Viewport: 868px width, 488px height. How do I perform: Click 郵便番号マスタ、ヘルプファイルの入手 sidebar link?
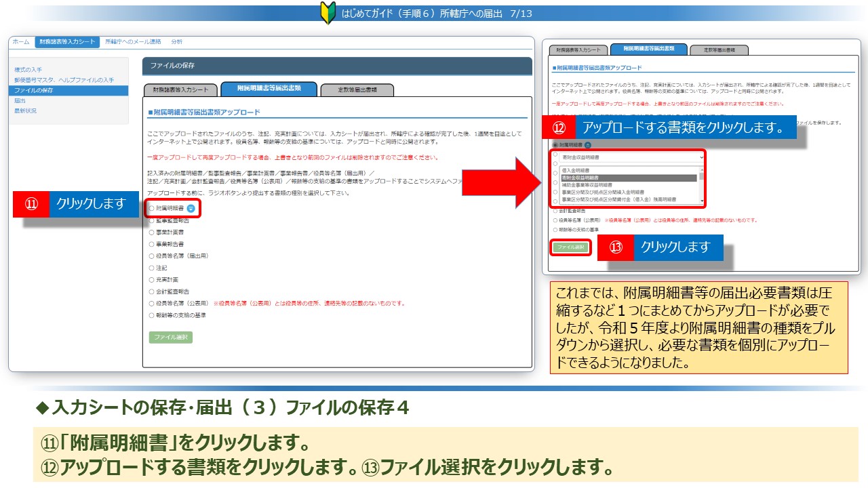[64, 80]
